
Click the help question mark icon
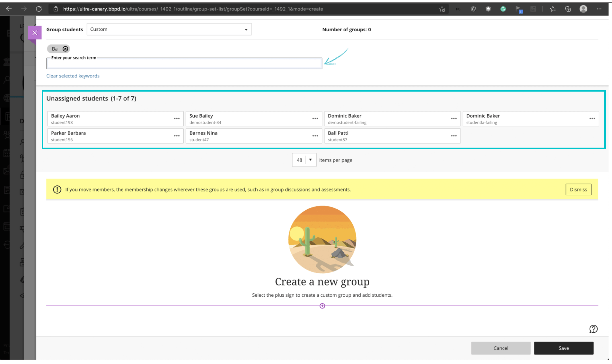pos(593,329)
